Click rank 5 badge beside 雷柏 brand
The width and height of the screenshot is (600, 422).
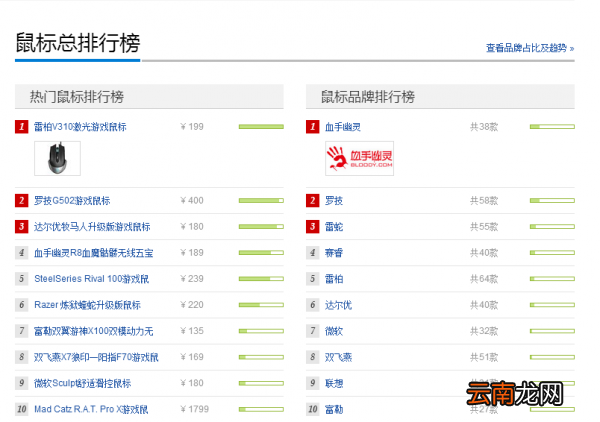[313, 279]
